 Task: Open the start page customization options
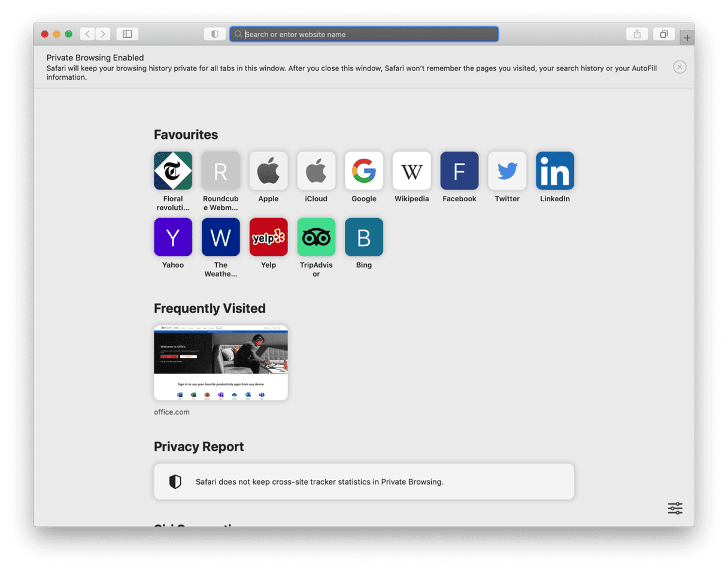[675, 508]
